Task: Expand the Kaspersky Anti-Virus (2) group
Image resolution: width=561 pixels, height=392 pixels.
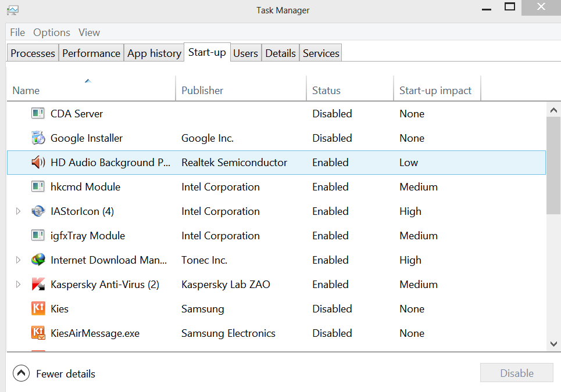Action: (x=18, y=285)
